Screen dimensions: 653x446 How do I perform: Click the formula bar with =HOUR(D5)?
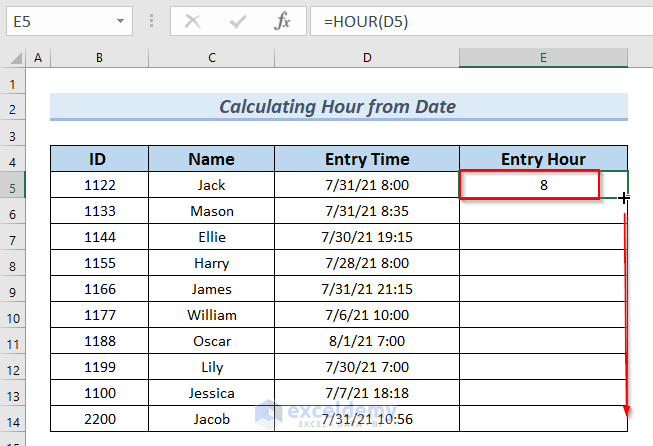480,20
